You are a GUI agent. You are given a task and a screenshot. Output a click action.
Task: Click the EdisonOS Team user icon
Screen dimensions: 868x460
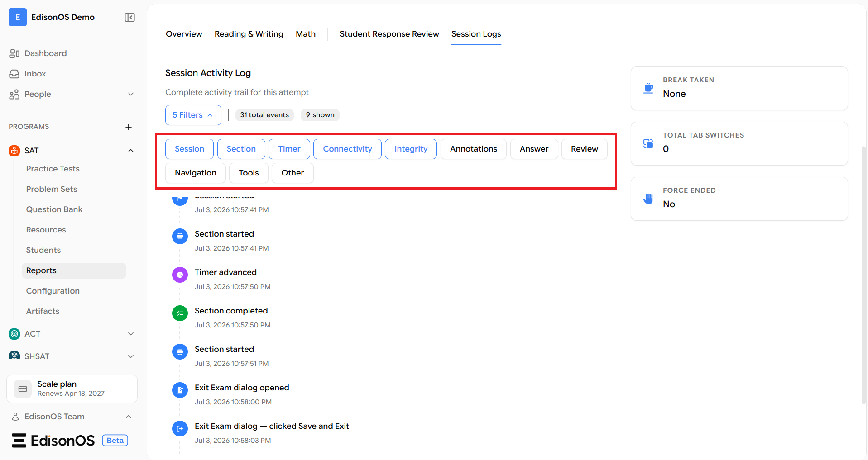[15, 417]
